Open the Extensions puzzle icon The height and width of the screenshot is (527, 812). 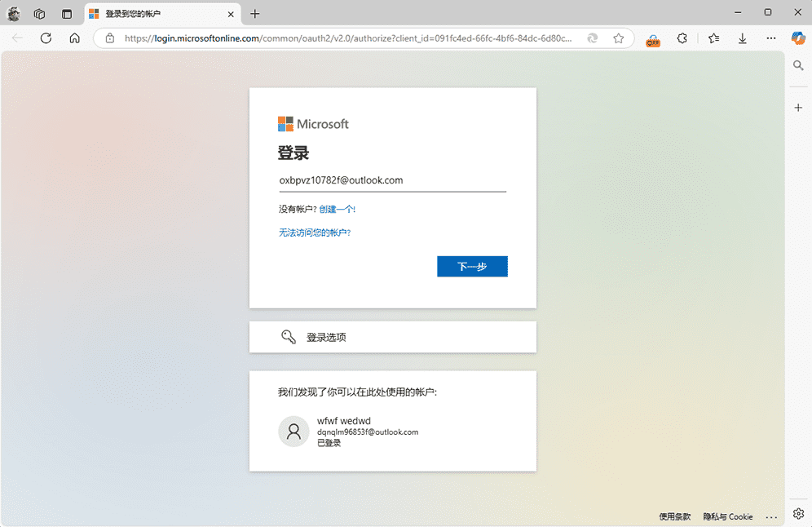(682, 38)
